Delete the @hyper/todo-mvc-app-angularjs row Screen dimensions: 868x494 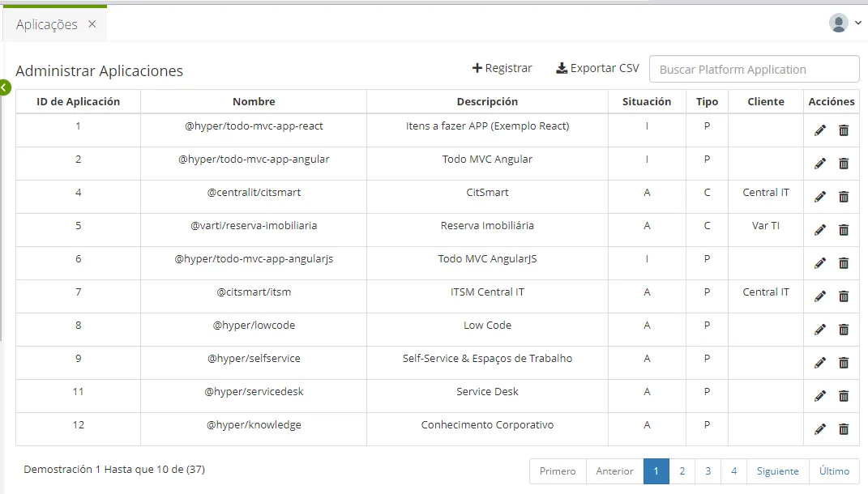(844, 263)
